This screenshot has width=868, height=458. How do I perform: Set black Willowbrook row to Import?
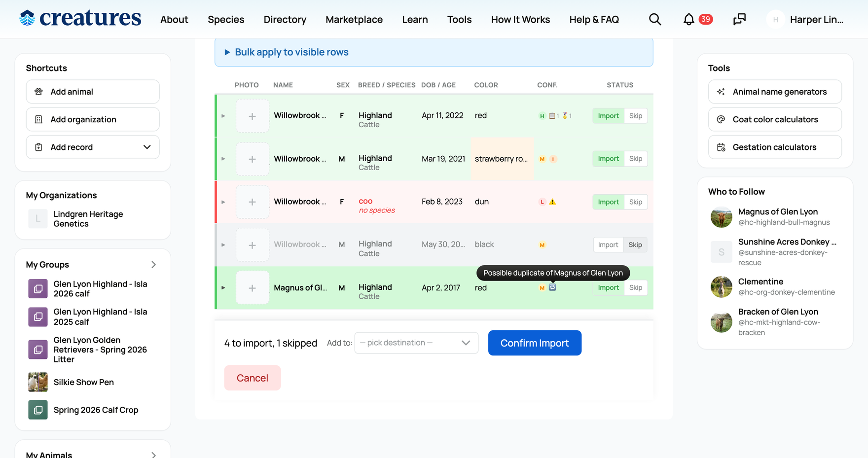tap(608, 245)
